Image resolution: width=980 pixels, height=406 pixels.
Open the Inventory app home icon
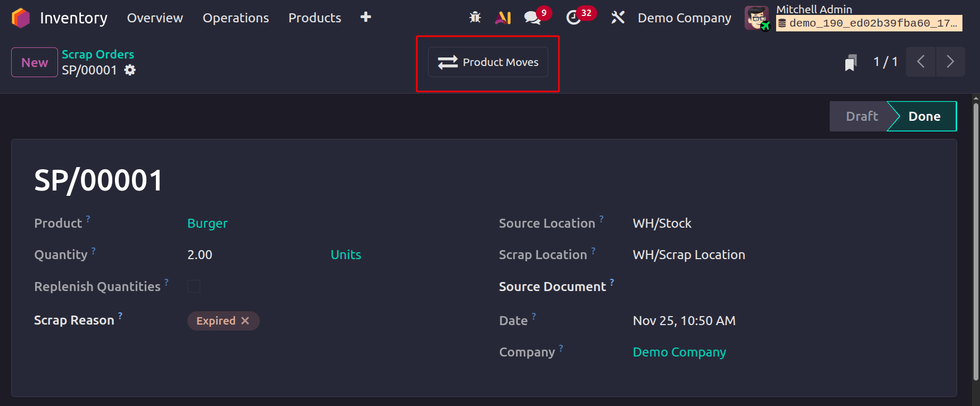(20, 18)
